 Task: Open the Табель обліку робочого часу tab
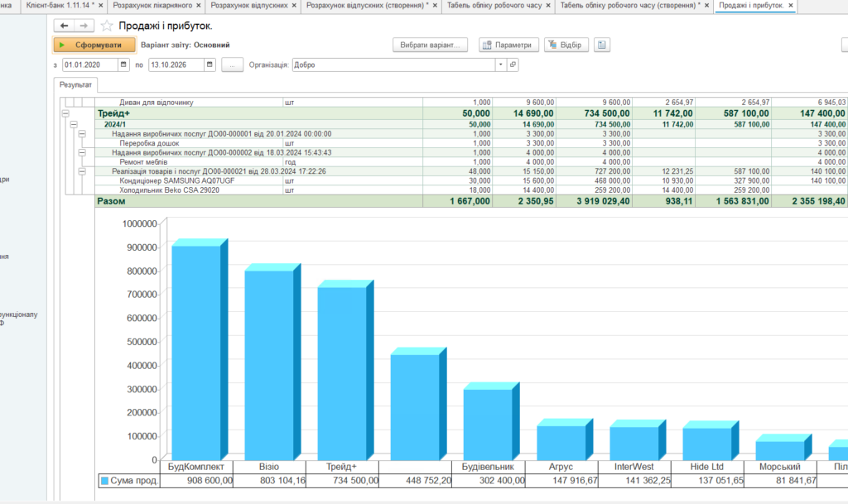494,6
